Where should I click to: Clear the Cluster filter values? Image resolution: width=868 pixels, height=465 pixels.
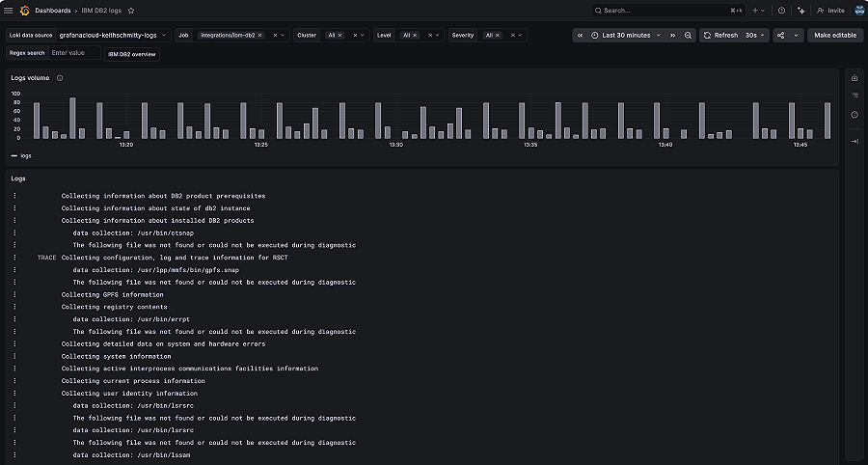coord(355,36)
